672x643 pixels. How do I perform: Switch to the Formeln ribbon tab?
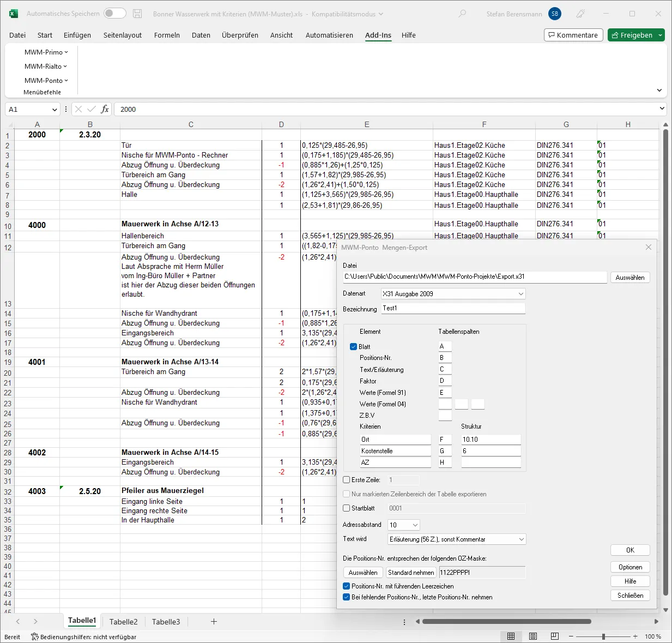(x=167, y=35)
